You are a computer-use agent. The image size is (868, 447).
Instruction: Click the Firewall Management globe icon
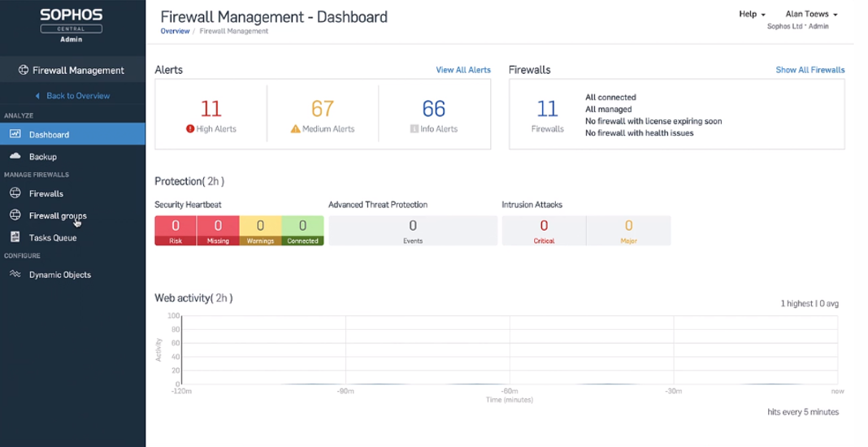tap(24, 71)
